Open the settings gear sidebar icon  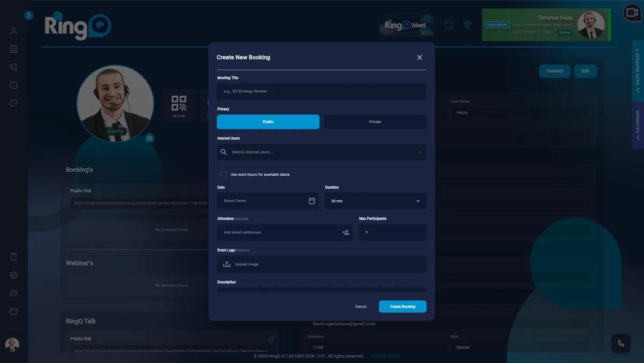click(x=13, y=275)
